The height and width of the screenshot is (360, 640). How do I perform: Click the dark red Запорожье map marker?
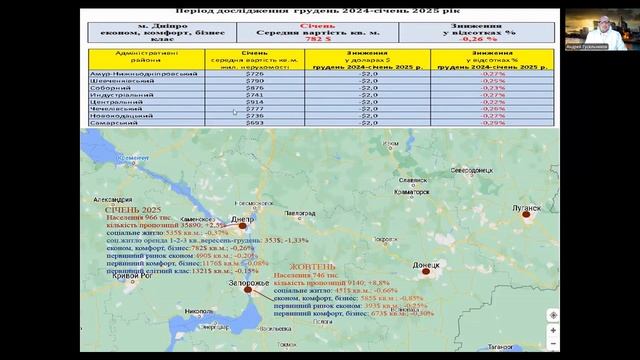pos(248,290)
